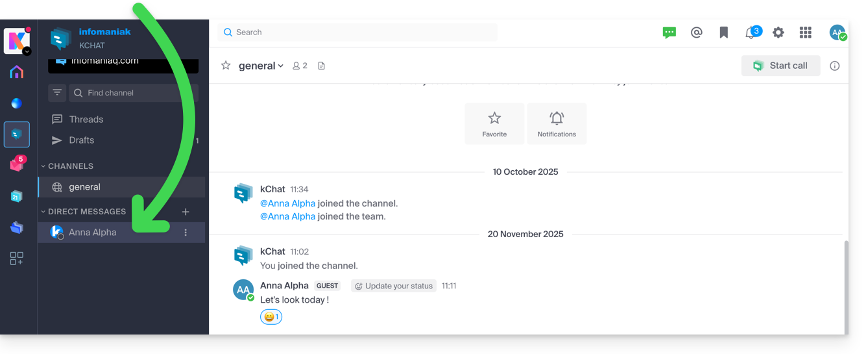Star the general channel as favorite
868x354 pixels.
[226, 66]
